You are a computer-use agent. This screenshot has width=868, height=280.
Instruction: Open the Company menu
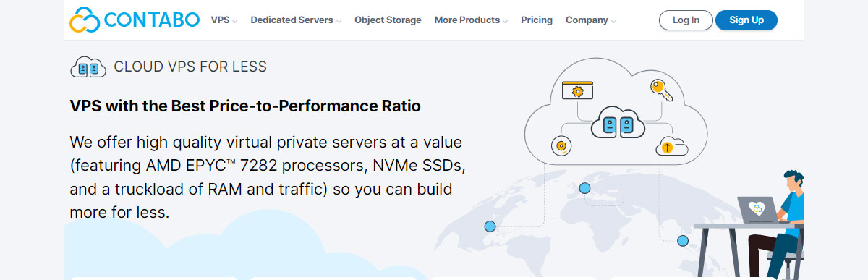tap(587, 20)
